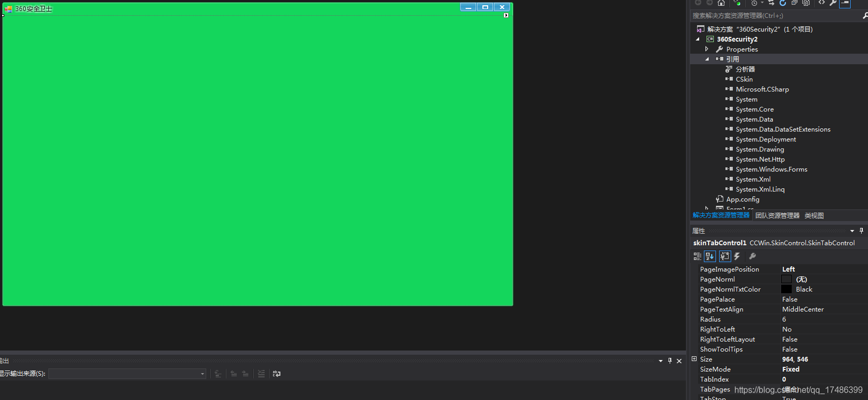Go to previous message in output
The width and height of the screenshot is (868, 400).
click(x=234, y=374)
